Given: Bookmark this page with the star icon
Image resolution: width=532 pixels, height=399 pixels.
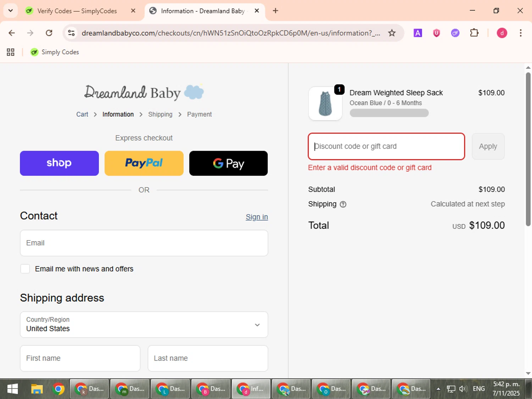Looking at the screenshot, I should click(x=392, y=33).
